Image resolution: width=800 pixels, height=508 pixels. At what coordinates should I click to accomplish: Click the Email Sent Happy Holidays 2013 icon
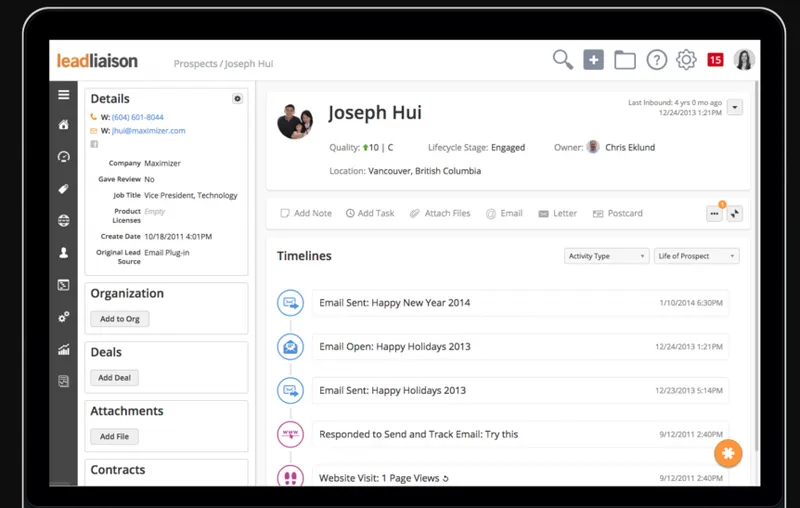[x=290, y=391]
